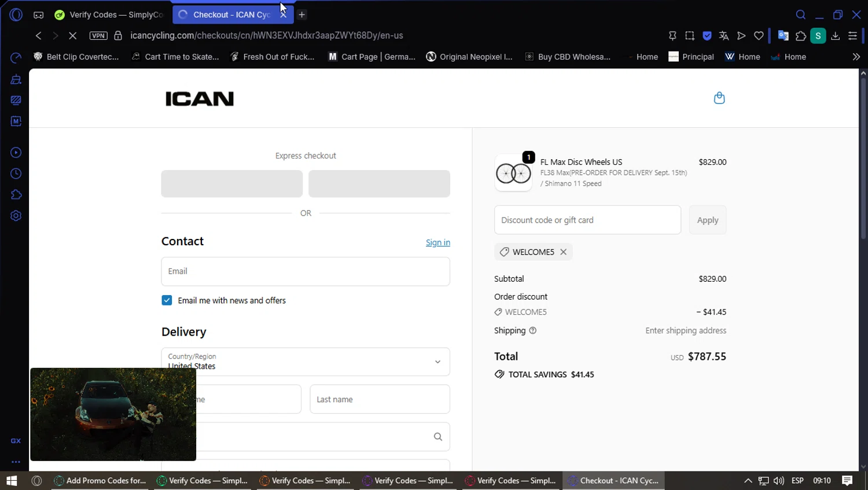Click the site security lock icon
The width and height of the screenshot is (868, 490).
[x=118, y=36]
